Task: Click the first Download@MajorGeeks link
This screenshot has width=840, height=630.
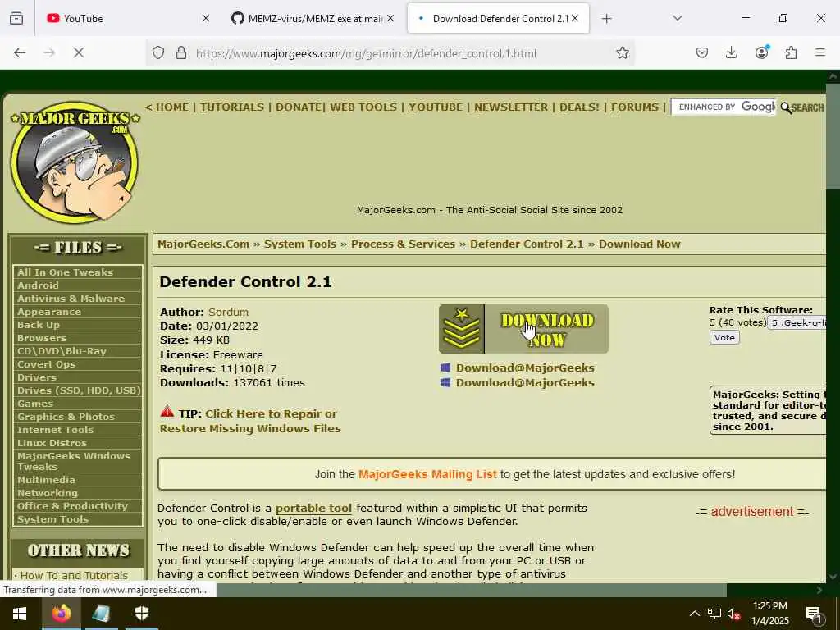Action: coord(525,368)
